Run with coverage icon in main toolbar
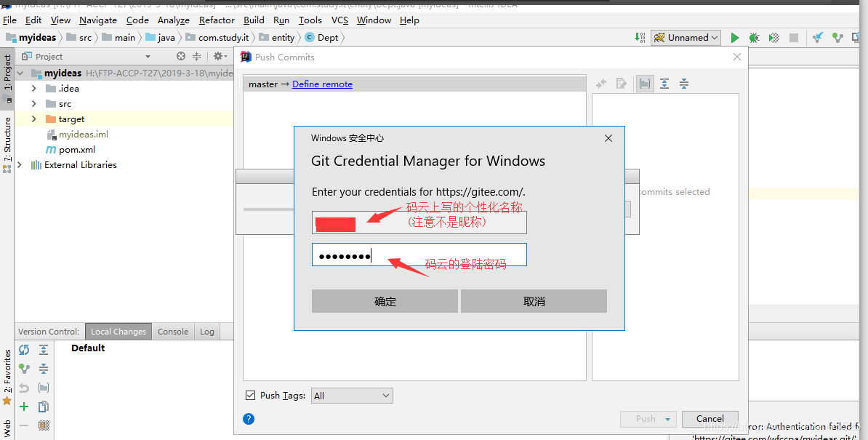Viewport: 868px width, 440px height. pos(774,38)
